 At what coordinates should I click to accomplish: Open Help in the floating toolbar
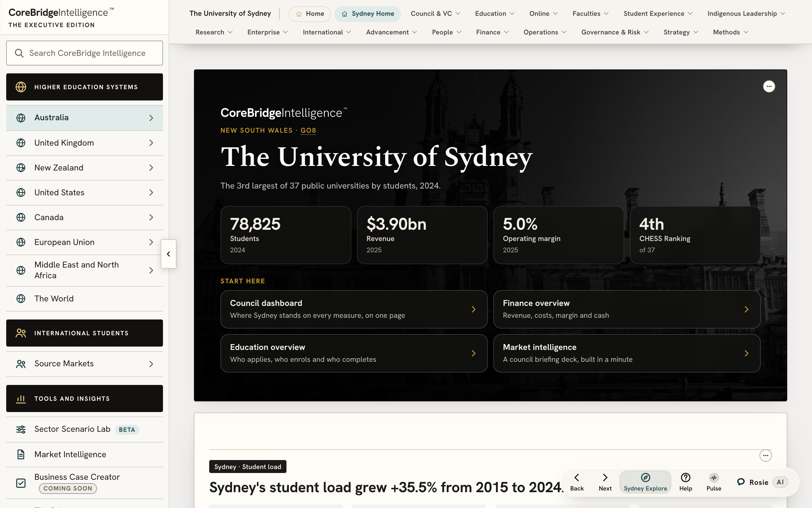click(685, 483)
